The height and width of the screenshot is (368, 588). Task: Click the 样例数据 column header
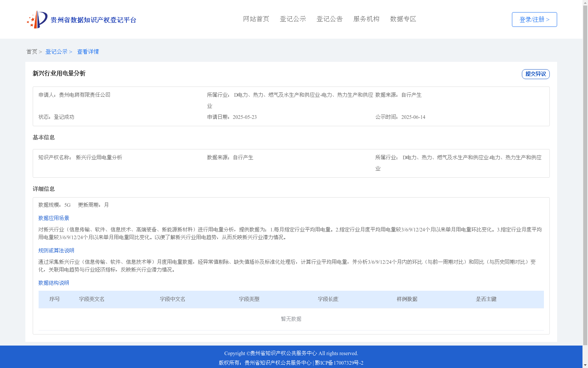(407, 299)
